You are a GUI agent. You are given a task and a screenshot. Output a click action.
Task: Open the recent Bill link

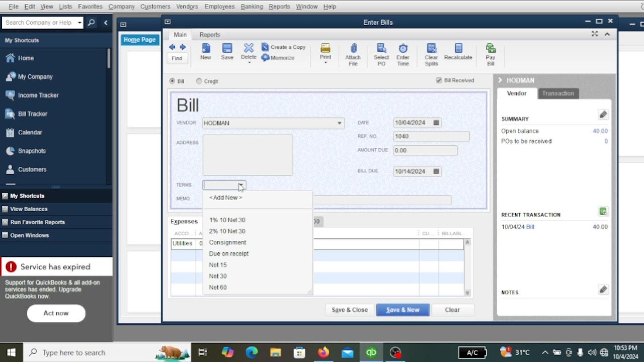[530, 227]
